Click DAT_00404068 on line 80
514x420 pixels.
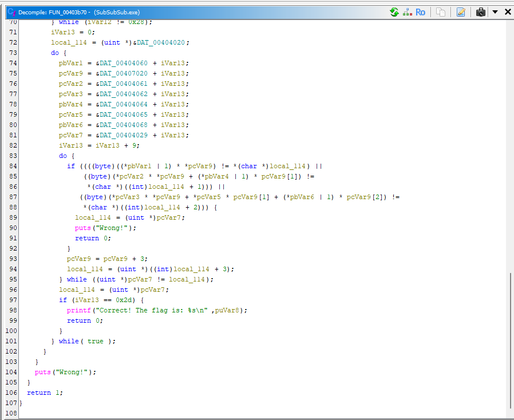coord(124,125)
